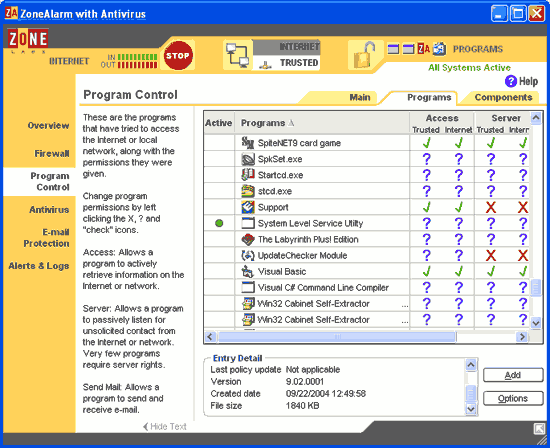
Task: Click the IN/OUT traffic meter
Action: tap(128, 61)
